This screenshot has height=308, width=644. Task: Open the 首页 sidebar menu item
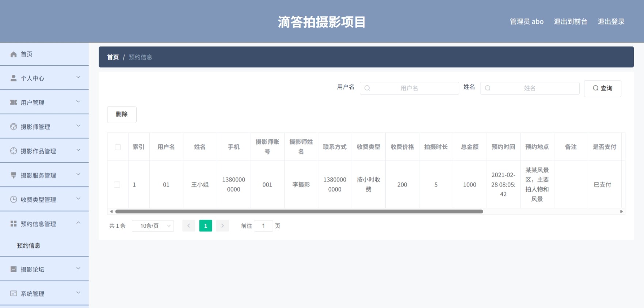coord(44,54)
